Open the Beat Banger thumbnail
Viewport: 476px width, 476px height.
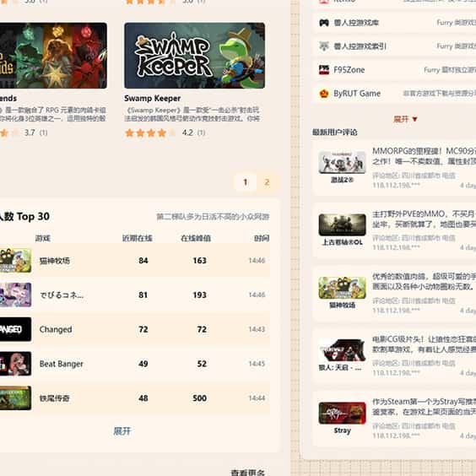(15, 364)
